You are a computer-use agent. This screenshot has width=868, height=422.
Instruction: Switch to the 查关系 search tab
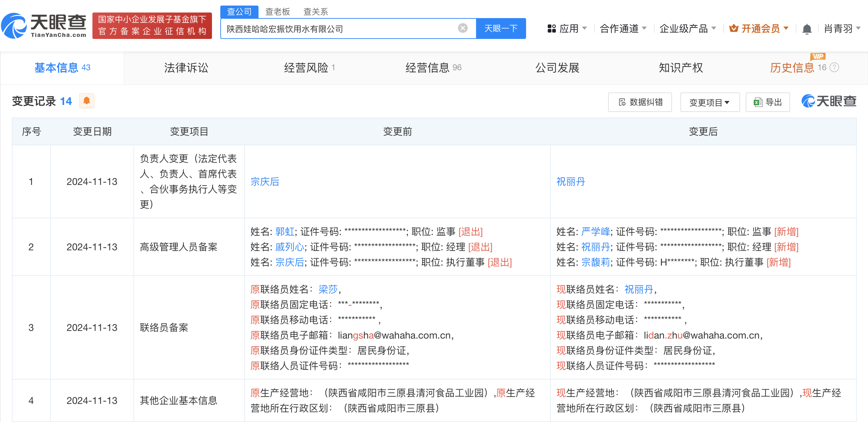coord(316,12)
